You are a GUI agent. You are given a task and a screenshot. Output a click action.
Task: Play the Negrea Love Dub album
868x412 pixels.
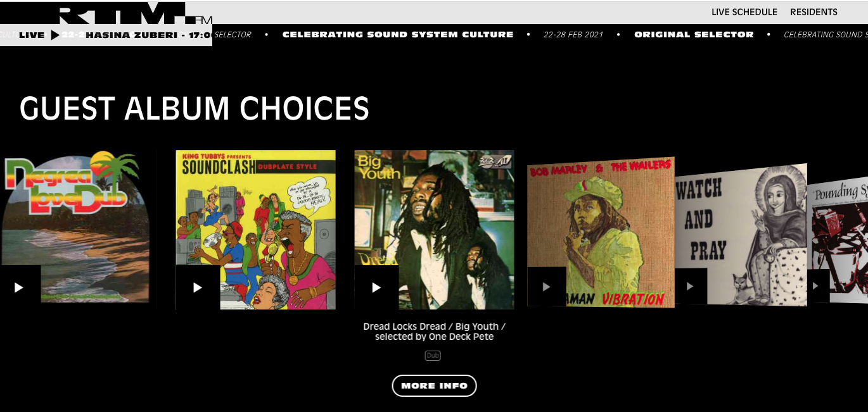pos(19,287)
